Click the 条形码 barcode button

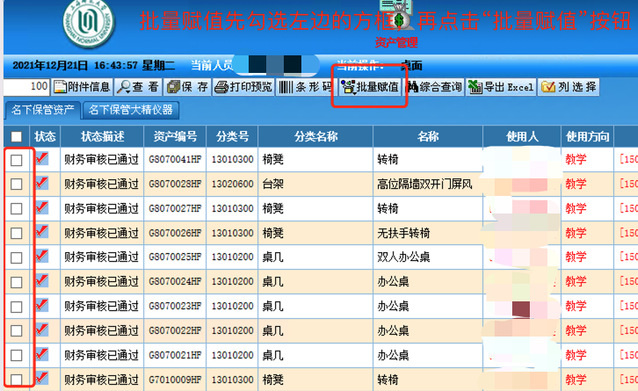306,87
